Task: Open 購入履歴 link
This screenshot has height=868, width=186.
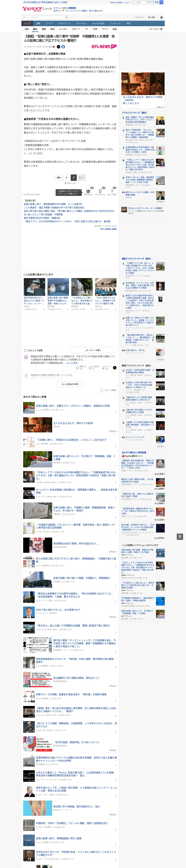Action: tap(152, 18)
